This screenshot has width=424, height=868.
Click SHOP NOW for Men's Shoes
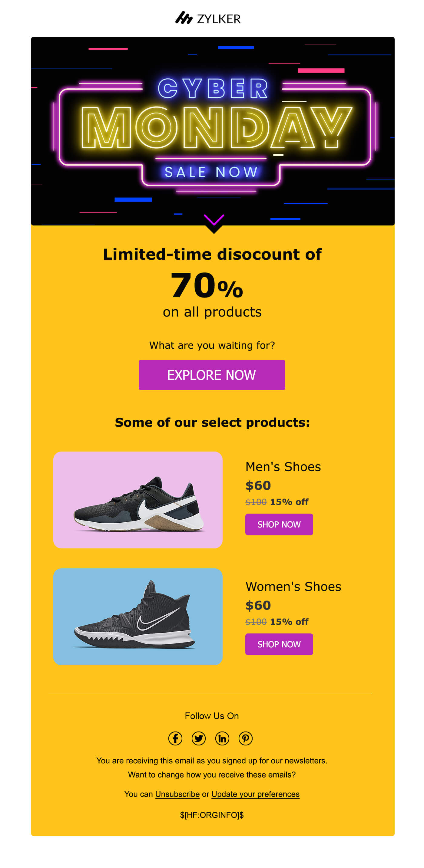279,524
